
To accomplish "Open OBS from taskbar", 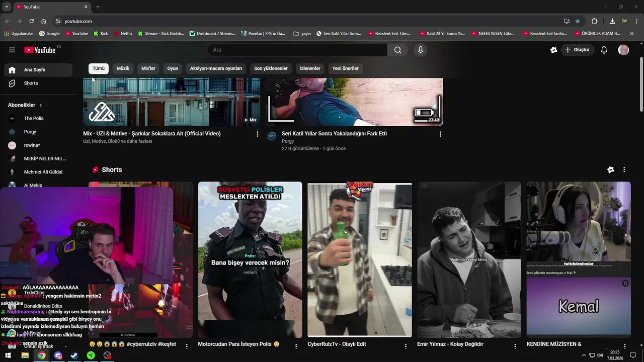I will click(107, 355).
